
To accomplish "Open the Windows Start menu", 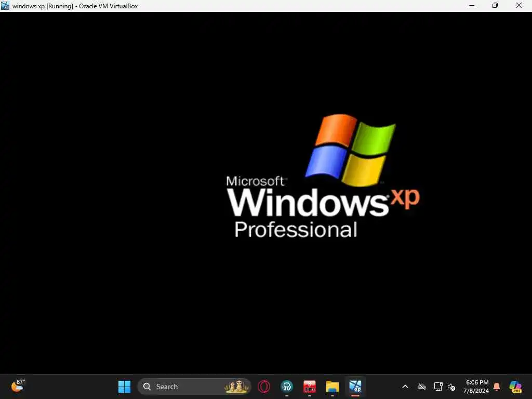I will (124, 387).
